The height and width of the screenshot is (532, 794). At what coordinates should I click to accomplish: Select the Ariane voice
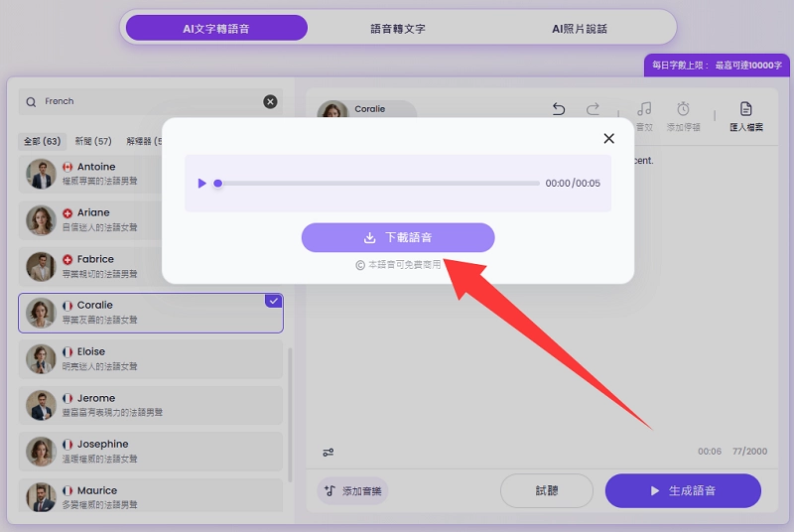[x=90, y=219]
